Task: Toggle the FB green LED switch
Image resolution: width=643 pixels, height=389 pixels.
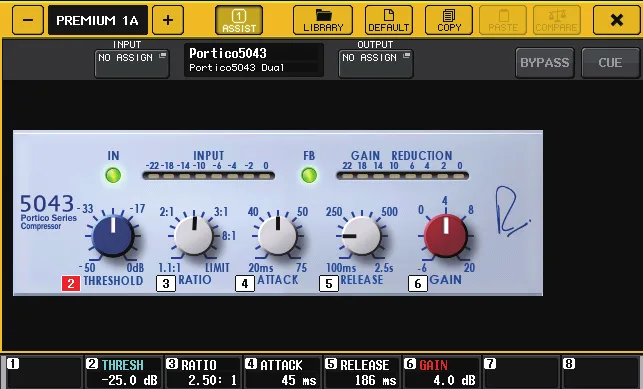Action: (309, 175)
